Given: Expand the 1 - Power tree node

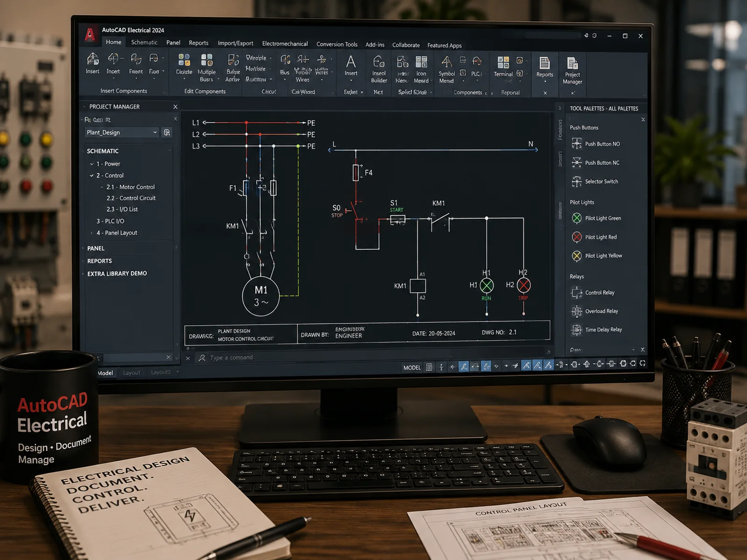Looking at the screenshot, I should [92, 164].
